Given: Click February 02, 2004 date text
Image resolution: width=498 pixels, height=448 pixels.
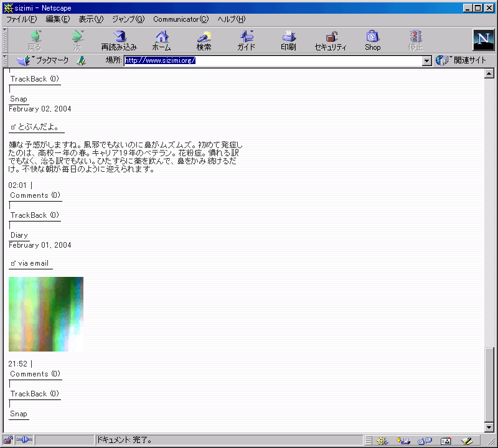Looking at the screenshot, I should [x=40, y=109].
